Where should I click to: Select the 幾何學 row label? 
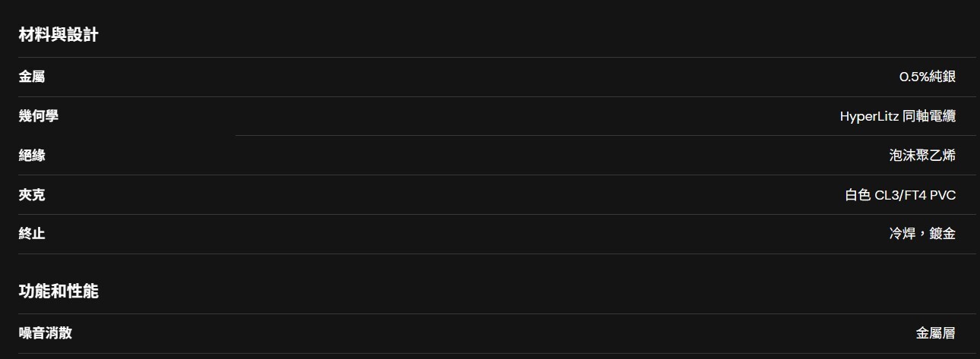tap(39, 116)
